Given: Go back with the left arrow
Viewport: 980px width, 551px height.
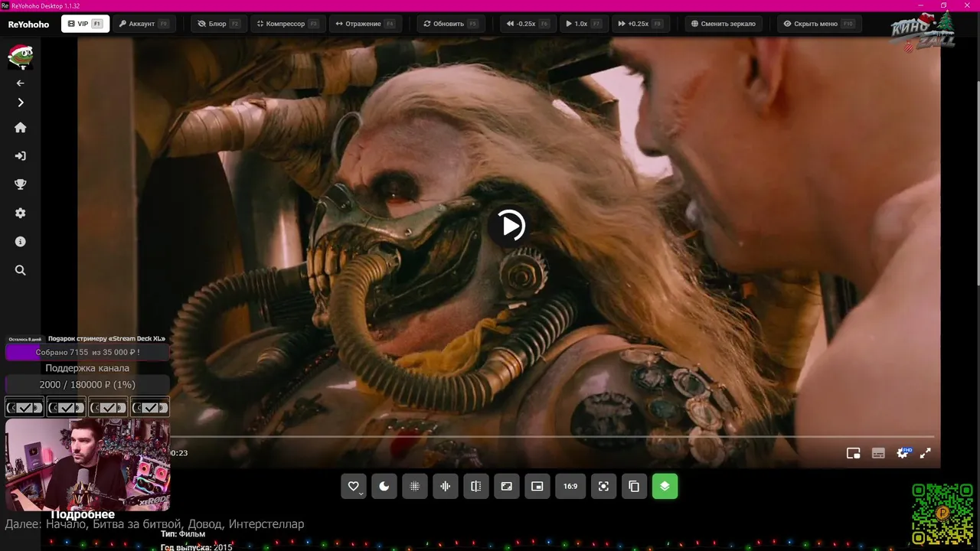Looking at the screenshot, I should 21,83.
